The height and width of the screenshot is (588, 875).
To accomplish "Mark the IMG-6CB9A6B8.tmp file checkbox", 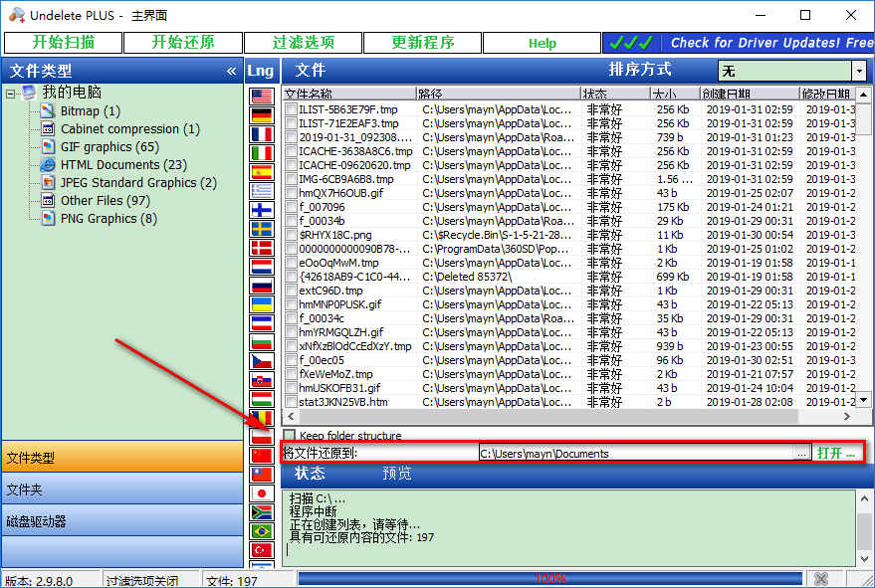I will 291,179.
